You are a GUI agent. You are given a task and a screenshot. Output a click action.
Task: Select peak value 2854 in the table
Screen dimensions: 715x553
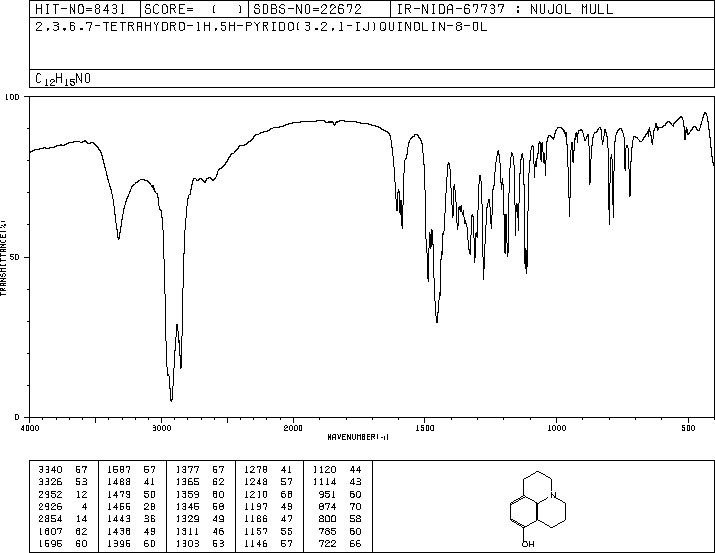(50, 519)
